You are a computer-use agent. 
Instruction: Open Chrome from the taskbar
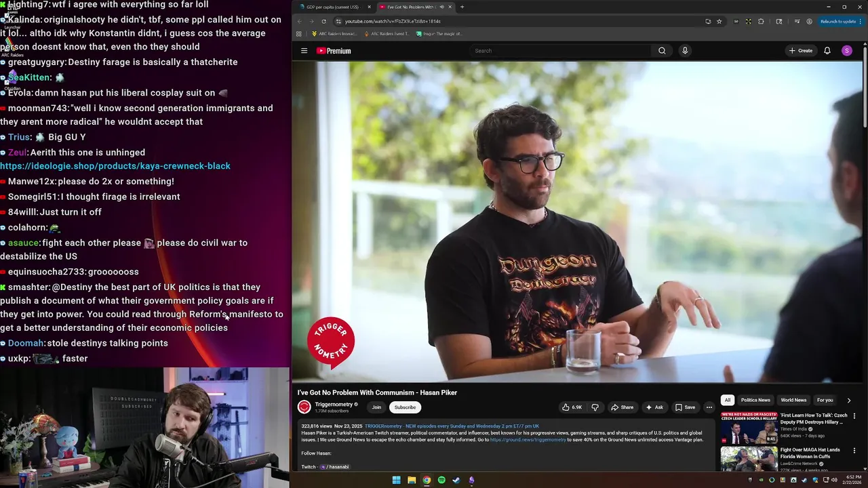pos(427,480)
